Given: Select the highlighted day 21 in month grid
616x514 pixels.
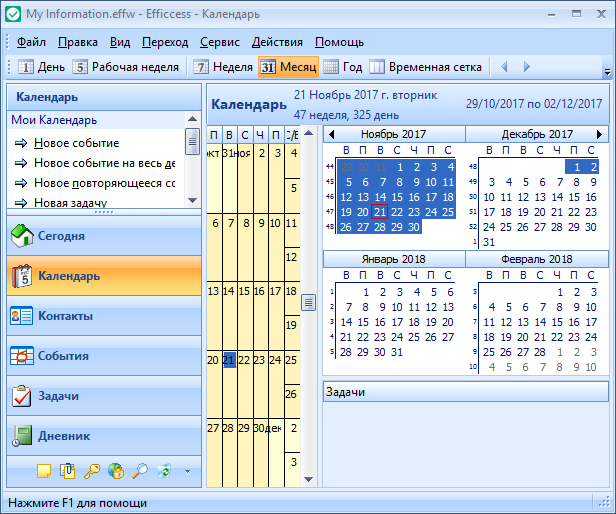Looking at the screenshot, I should [x=229, y=359].
